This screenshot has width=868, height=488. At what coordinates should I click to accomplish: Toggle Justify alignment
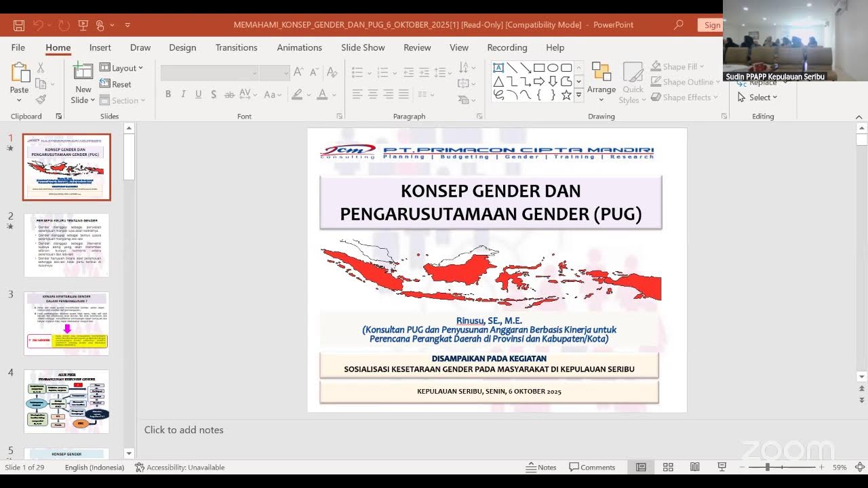(404, 94)
